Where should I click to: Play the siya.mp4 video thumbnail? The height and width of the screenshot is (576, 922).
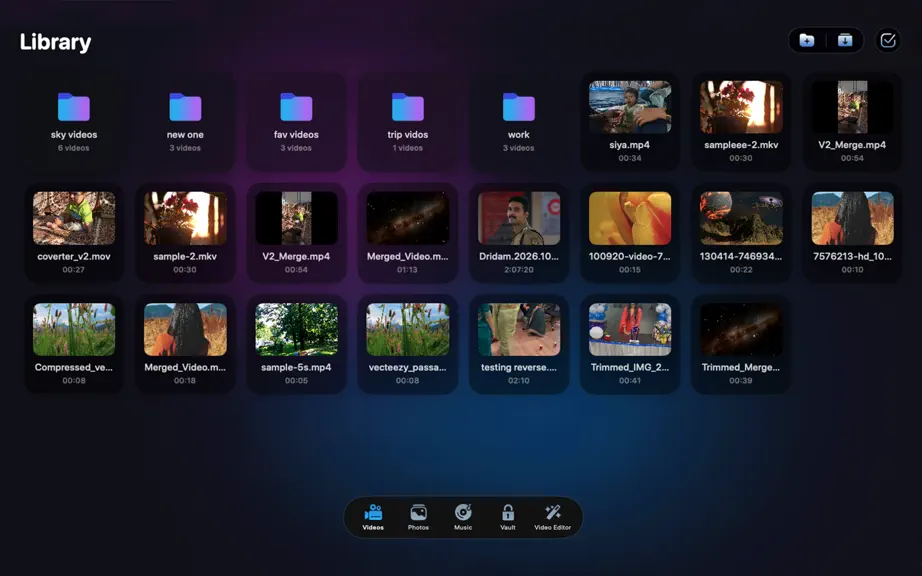[630, 107]
